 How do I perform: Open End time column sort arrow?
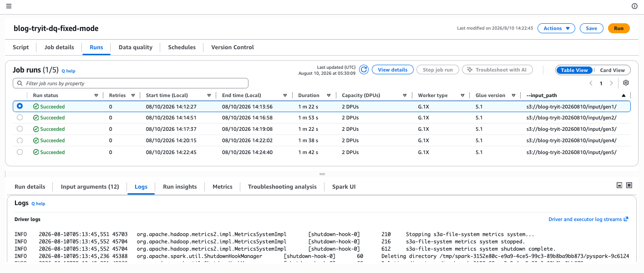(285, 96)
